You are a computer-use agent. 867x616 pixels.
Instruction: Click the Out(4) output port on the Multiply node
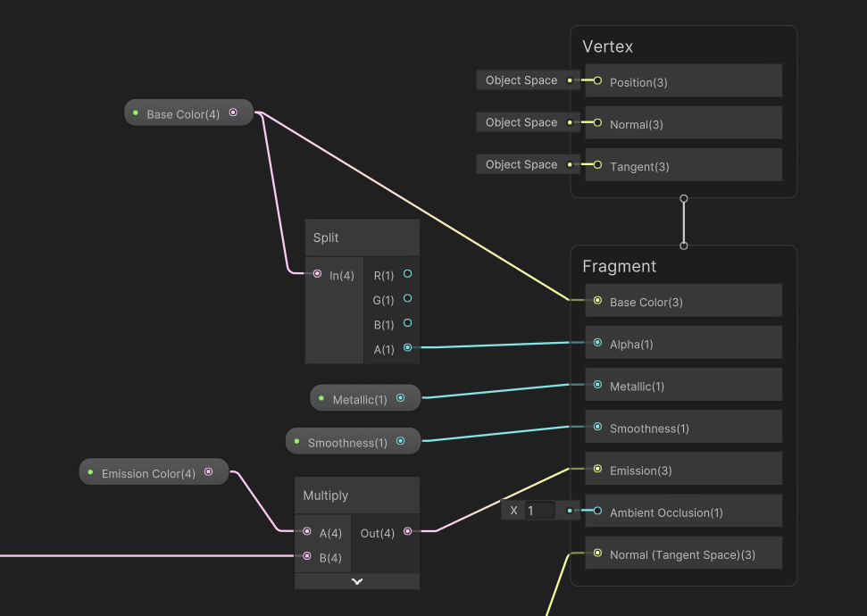tap(407, 532)
